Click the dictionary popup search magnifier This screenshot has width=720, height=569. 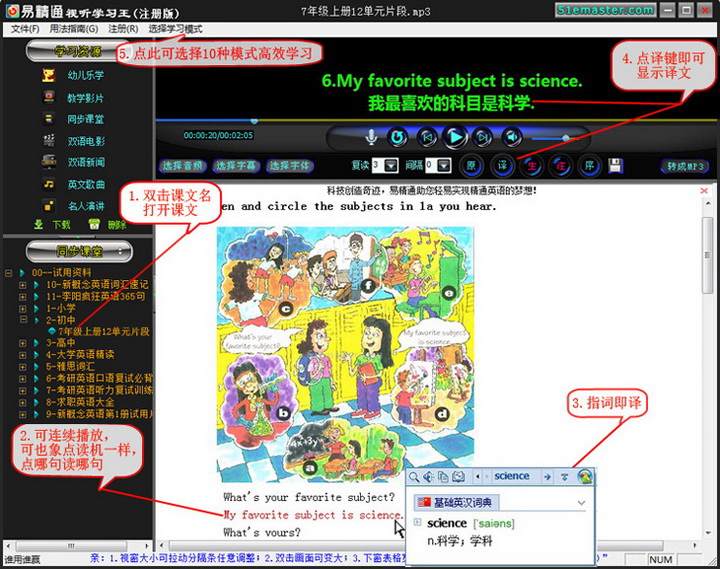pos(414,477)
